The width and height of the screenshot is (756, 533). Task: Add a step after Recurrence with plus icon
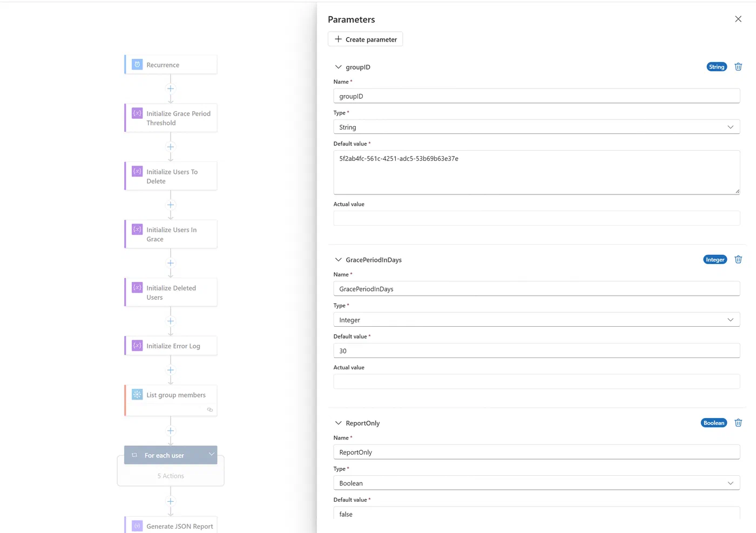(x=171, y=89)
